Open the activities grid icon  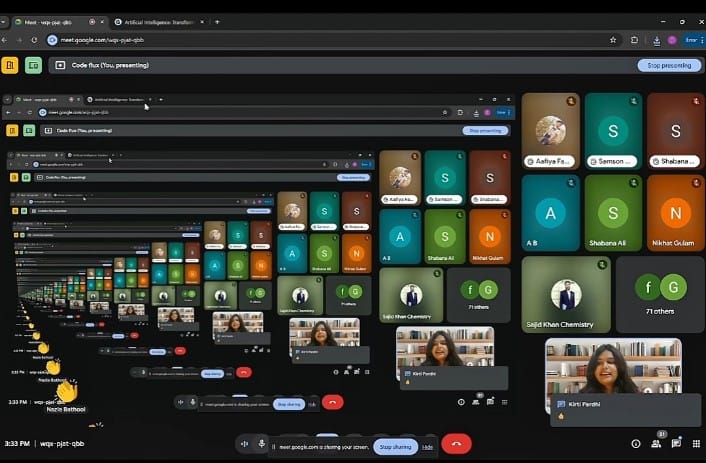(696, 444)
